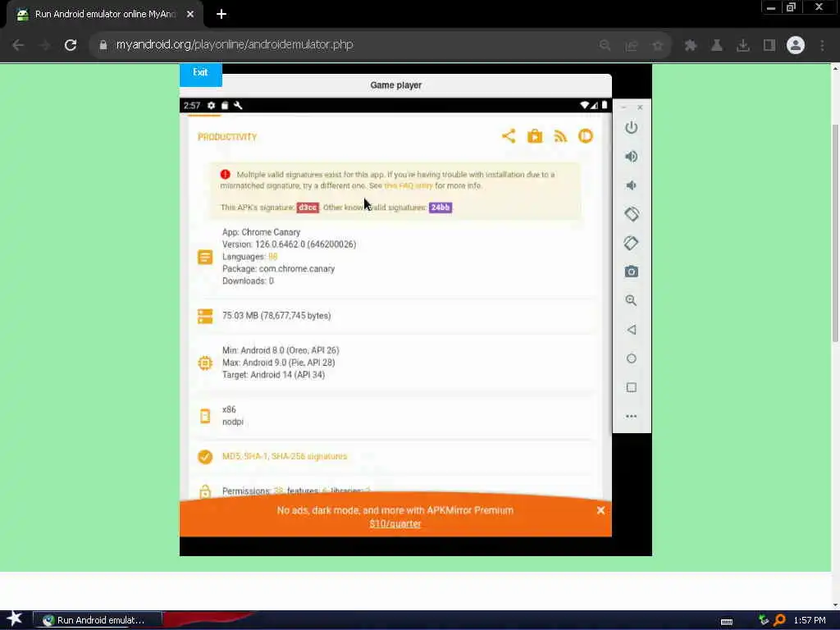Open the RSS feed icon
The width and height of the screenshot is (840, 630).
point(560,137)
